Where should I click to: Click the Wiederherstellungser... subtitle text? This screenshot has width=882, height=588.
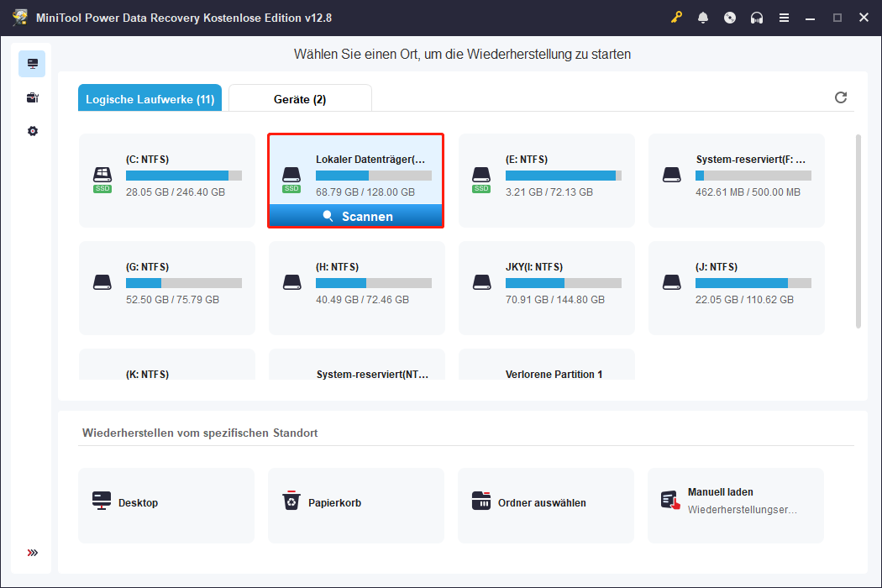[742, 510]
